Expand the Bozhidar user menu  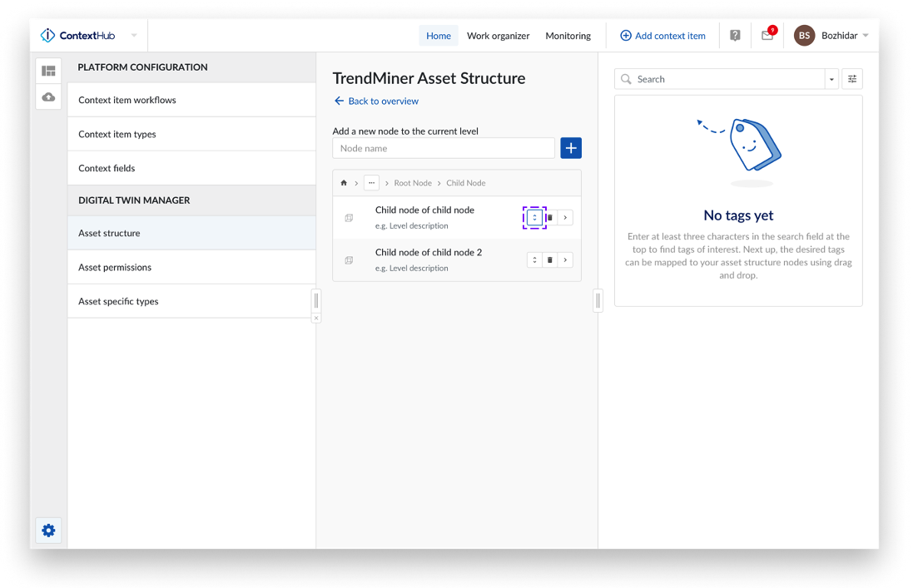(866, 36)
